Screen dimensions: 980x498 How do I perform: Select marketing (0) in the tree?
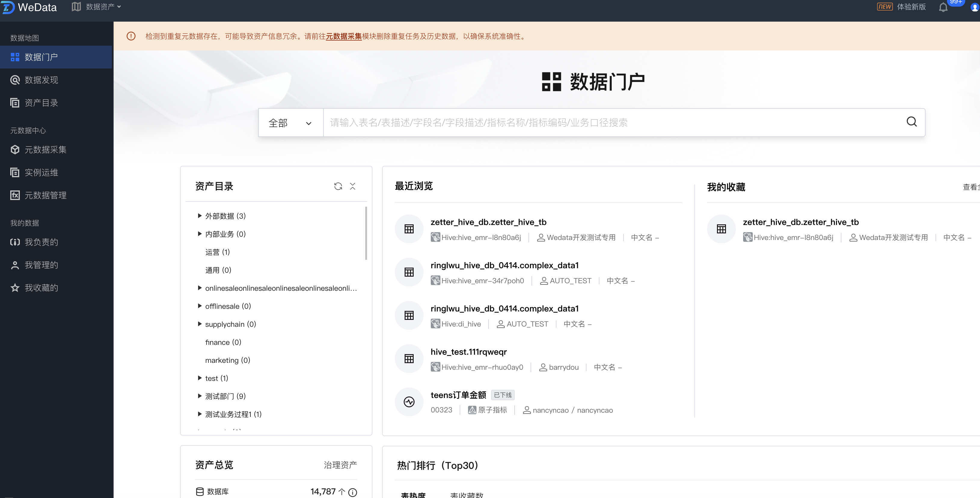pyautogui.click(x=228, y=360)
